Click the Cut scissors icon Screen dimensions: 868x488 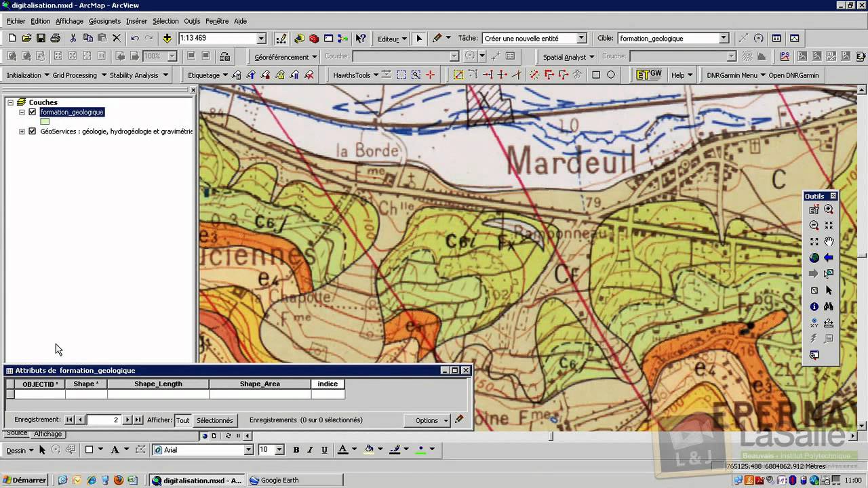coord(73,39)
